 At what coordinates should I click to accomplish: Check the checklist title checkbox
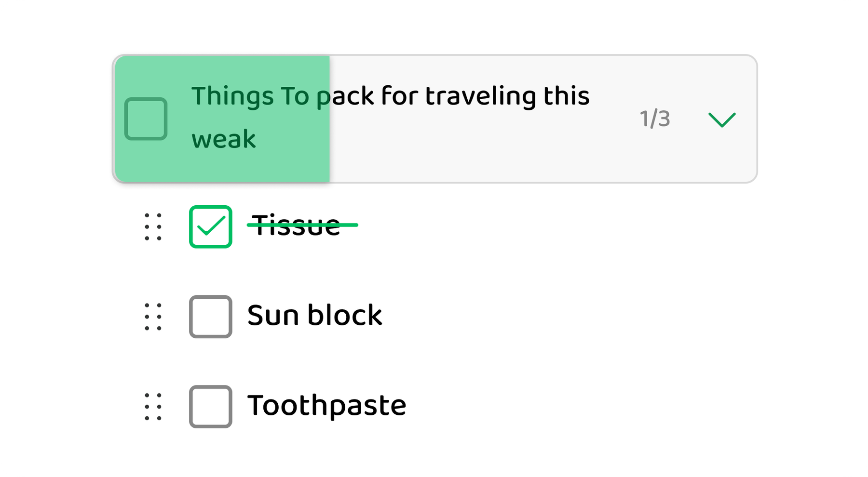click(x=146, y=118)
